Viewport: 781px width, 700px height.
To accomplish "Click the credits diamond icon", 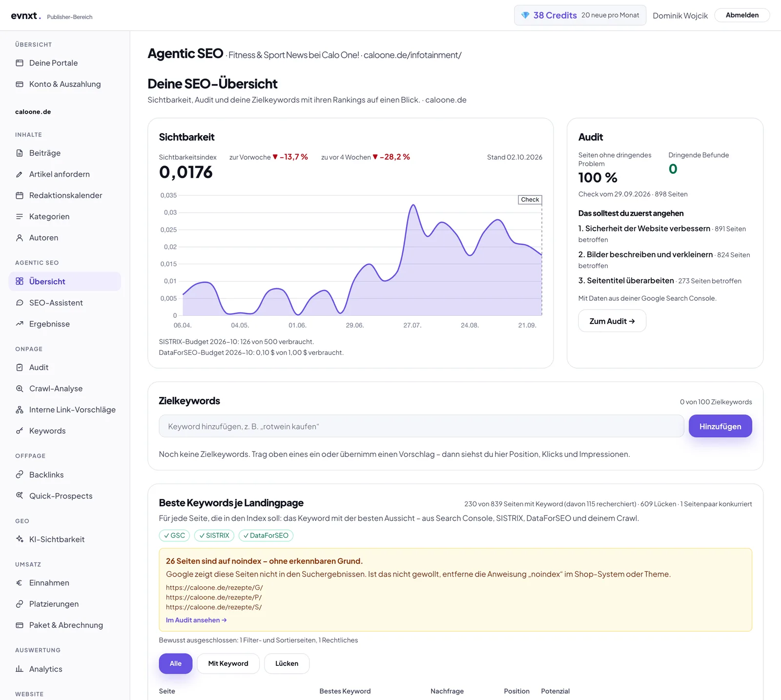I will [x=525, y=15].
